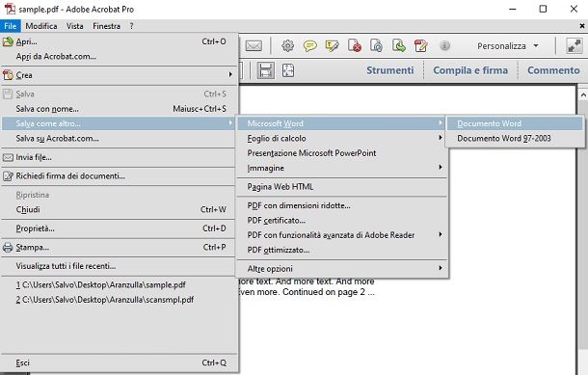The image size is (588, 375).
Task: Open the Modifica menu
Action: [41, 26]
